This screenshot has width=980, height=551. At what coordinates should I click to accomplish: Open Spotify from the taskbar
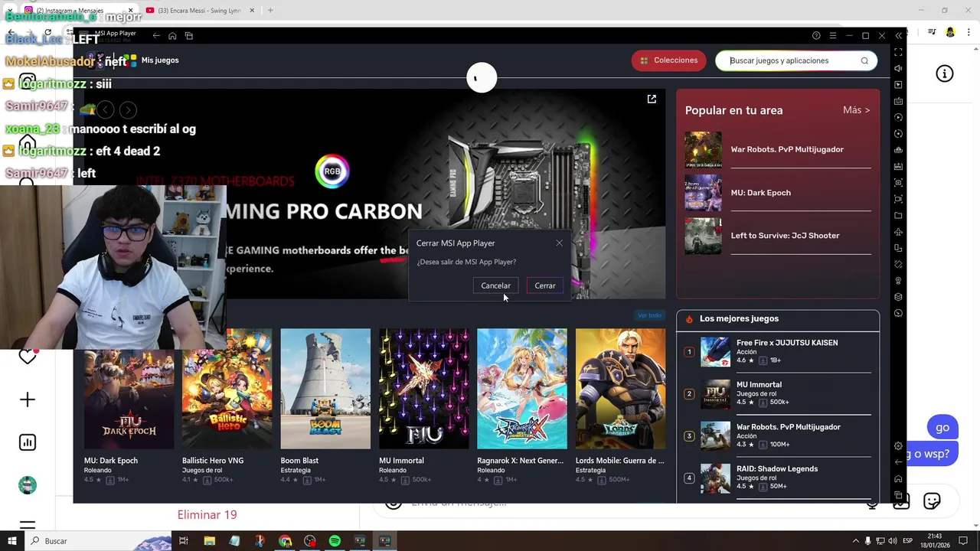[x=335, y=541]
